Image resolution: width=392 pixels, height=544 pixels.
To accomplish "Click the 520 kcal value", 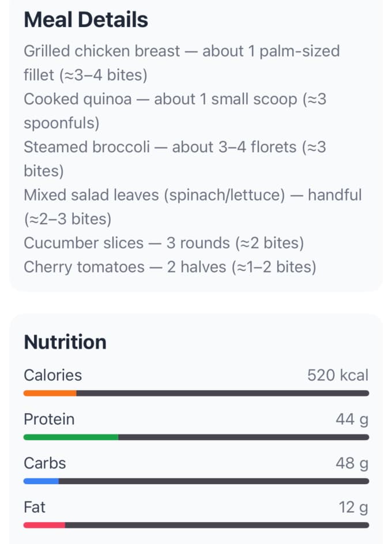I will (x=337, y=375).
